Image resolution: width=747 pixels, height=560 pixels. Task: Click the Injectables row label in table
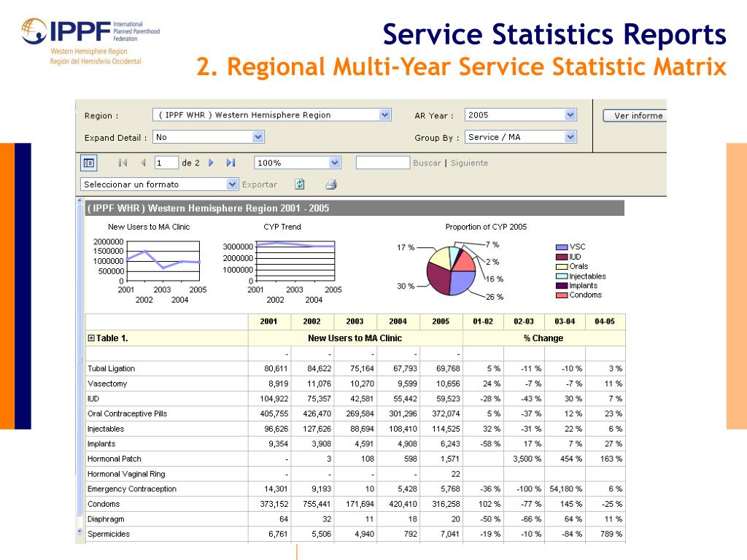tap(105, 429)
